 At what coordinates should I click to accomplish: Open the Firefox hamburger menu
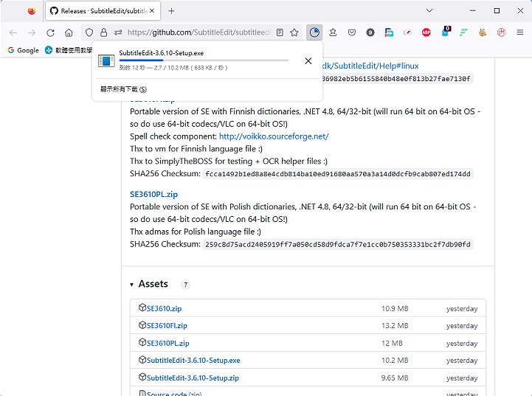click(x=519, y=32)
